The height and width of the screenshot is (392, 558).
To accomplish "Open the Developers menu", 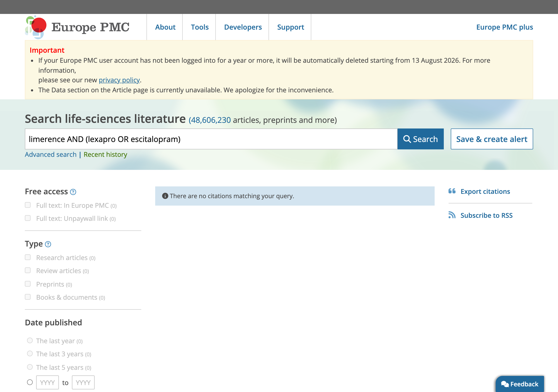I will click(243, 27).
